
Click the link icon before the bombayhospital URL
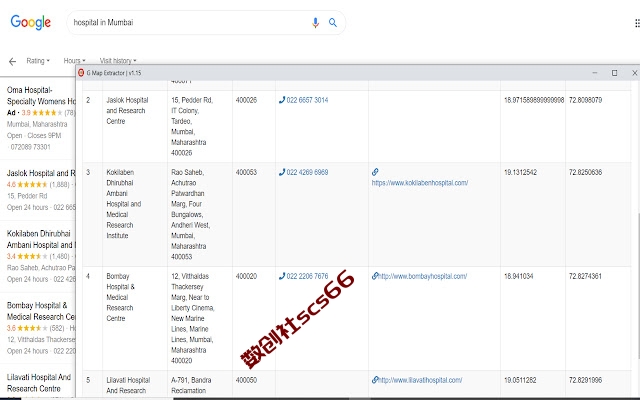pos(375,276)
